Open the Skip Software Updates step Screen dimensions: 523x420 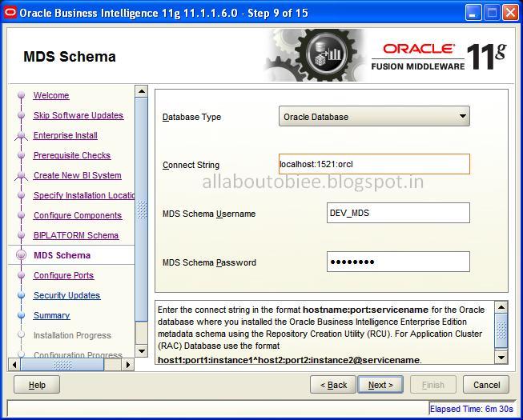[78, 115]
